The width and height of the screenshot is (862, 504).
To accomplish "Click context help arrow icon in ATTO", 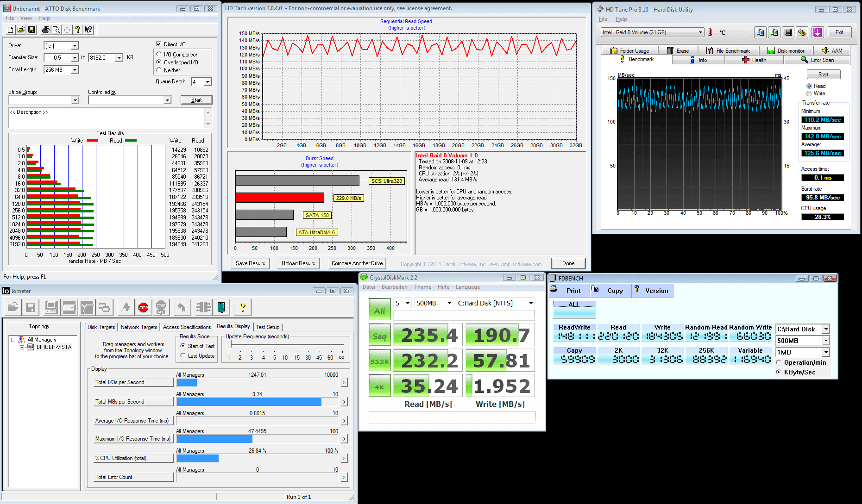I will [x=88, y=30].
